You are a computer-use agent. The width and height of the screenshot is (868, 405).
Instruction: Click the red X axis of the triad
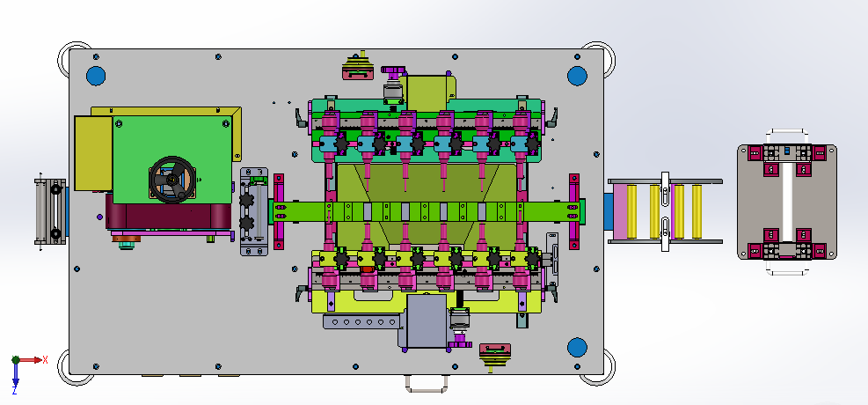coord(31,360)
